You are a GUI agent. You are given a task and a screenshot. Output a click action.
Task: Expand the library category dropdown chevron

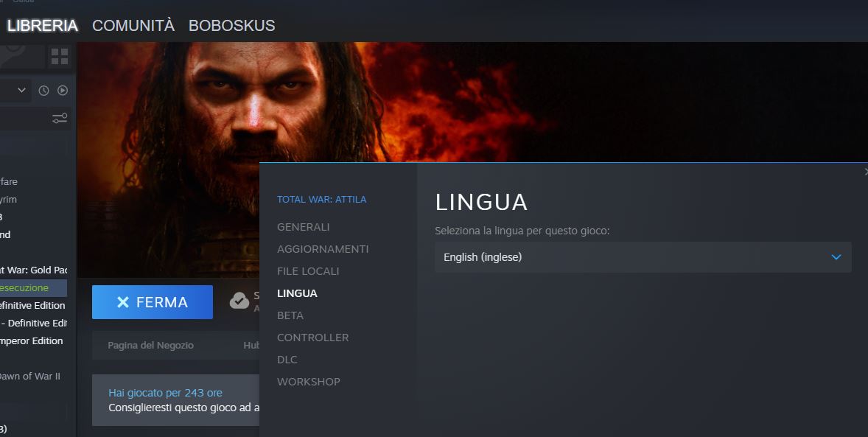point(21,90)
